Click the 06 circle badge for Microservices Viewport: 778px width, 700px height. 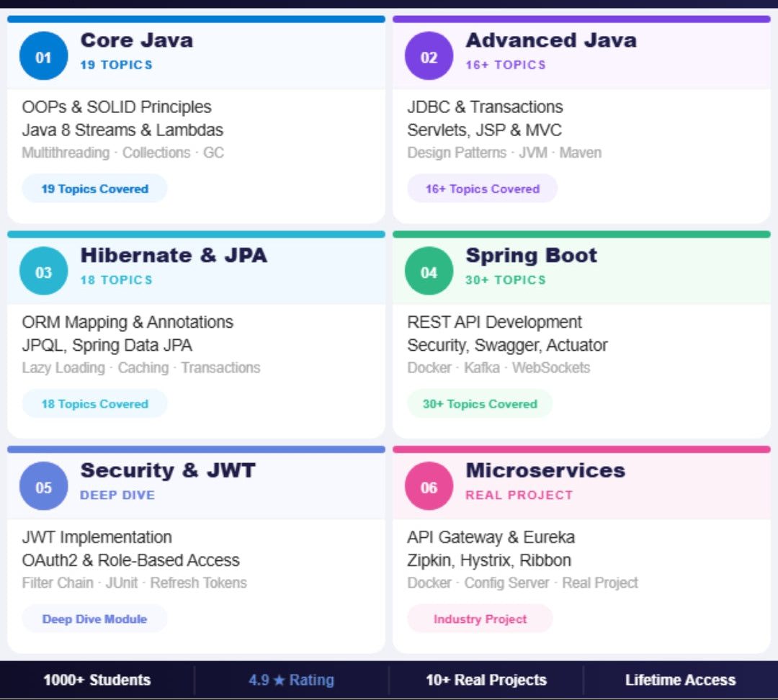pos(429,486)
